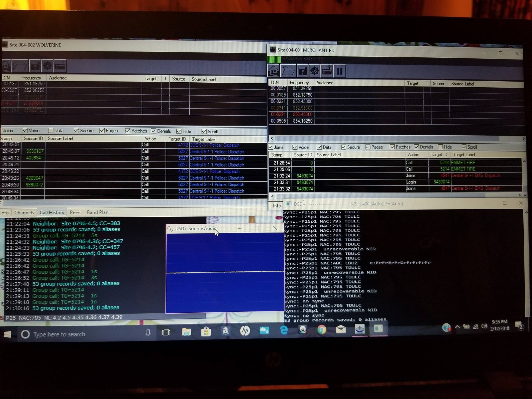Image resolution: width=532 pixels, height=399 pixels.
Task: Enable the Hide checkbox in Merchant Rd window
Action: (x=441, y=147)
